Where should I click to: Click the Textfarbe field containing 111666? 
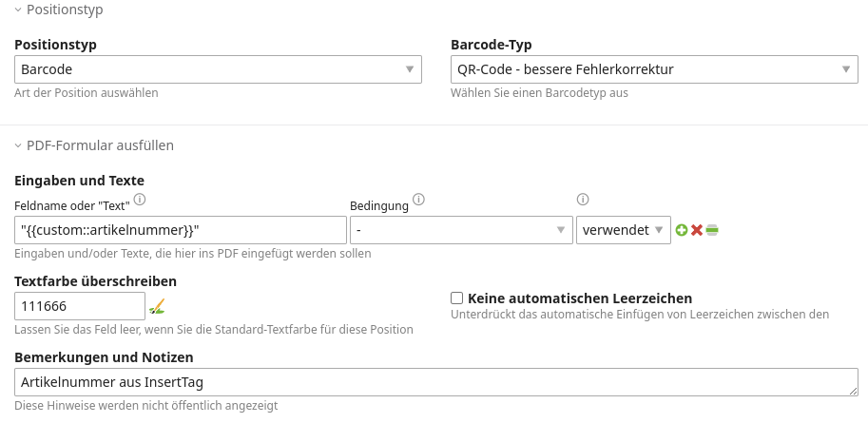[80, 306]
